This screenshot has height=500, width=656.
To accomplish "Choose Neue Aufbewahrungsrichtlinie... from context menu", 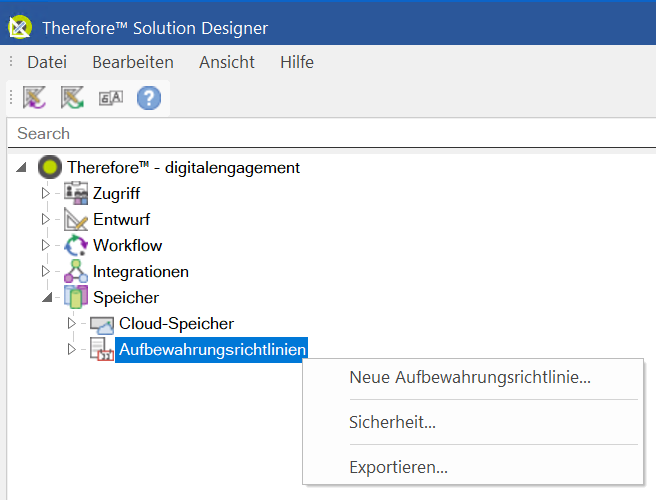I will pyautogui.click(x=470, y=377).
